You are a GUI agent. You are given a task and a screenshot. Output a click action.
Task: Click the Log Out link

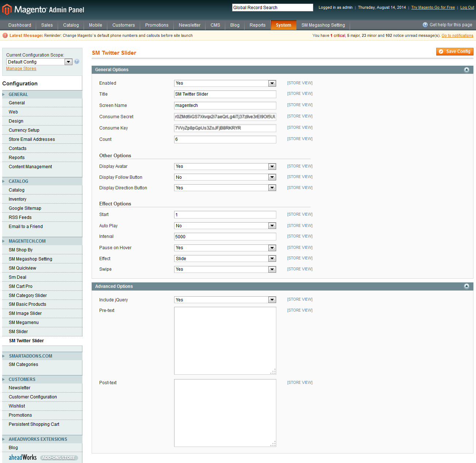pyautogui.click(x=467, y=7)
